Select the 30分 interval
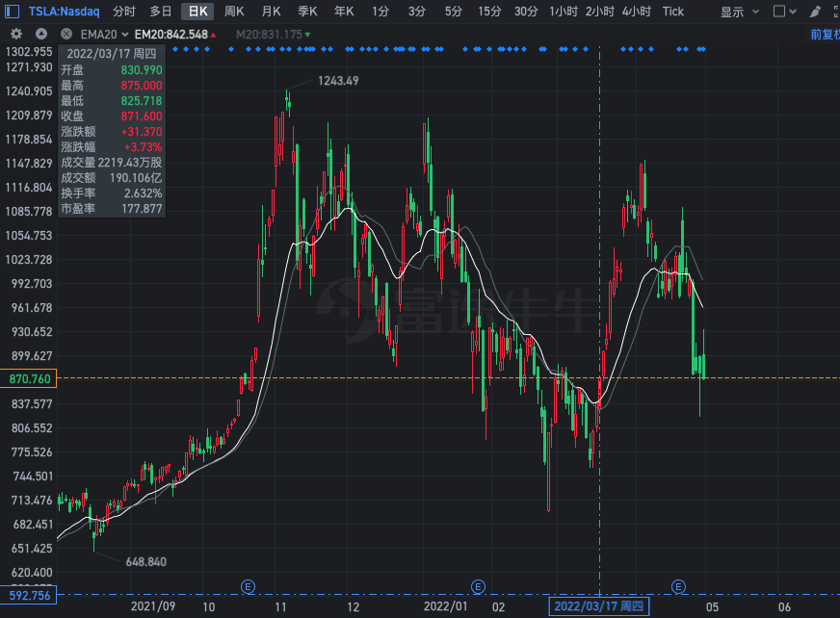 pyautogui.click(x=526, y=12)
